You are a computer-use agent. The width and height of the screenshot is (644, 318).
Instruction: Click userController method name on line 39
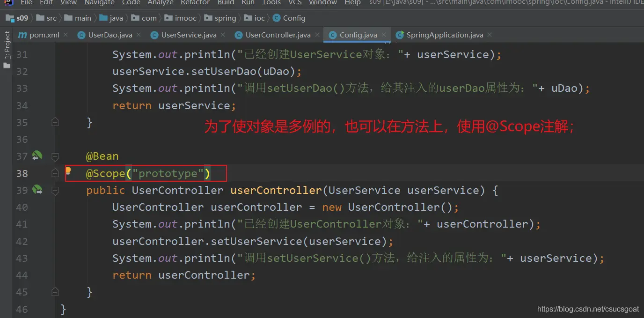pyautogui.click(x=276, y=190)
